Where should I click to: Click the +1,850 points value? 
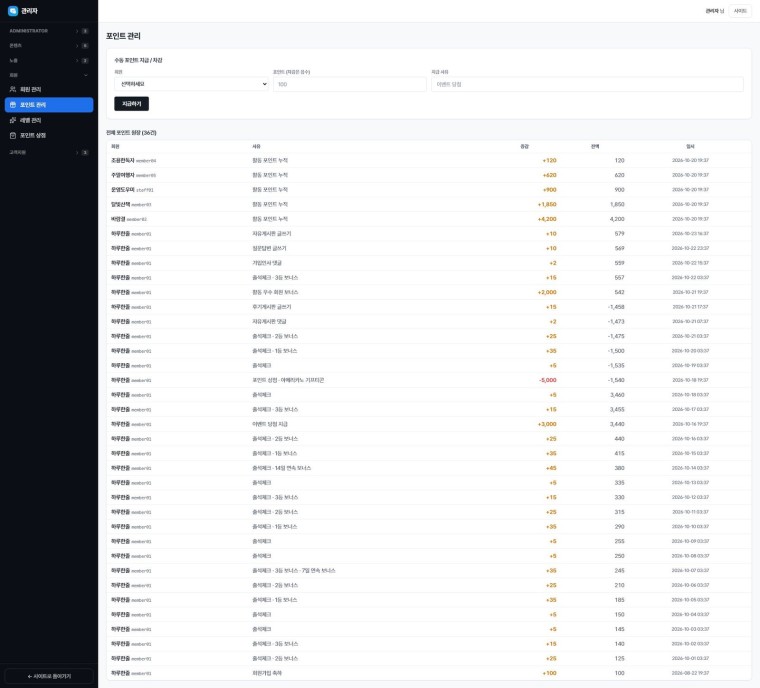[x=547, y=204]
